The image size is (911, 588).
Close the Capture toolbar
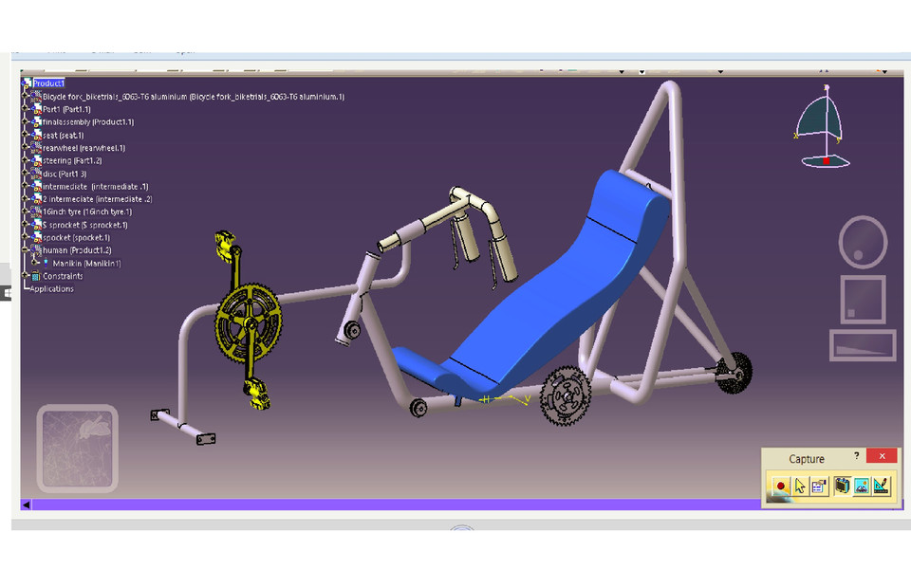tap(882, 456)
